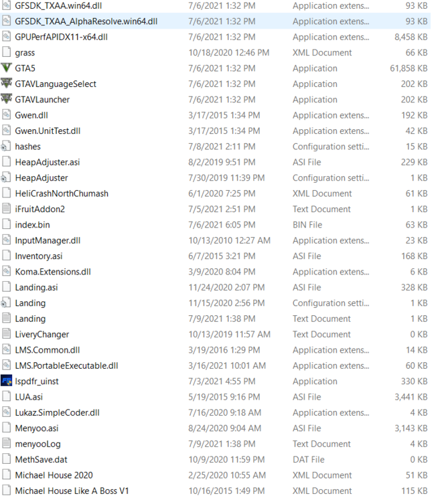Click the LiveryChanger text document icon
This screenshot has height=502, width=448.
click(7, 334)
